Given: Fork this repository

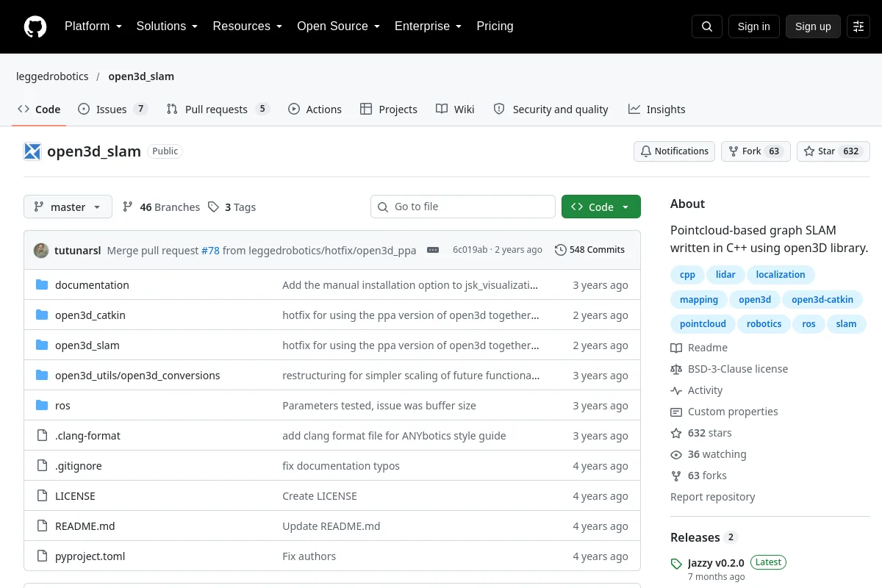Looking at the screenshot, I should pyautogui.click(x=756, y=151).
